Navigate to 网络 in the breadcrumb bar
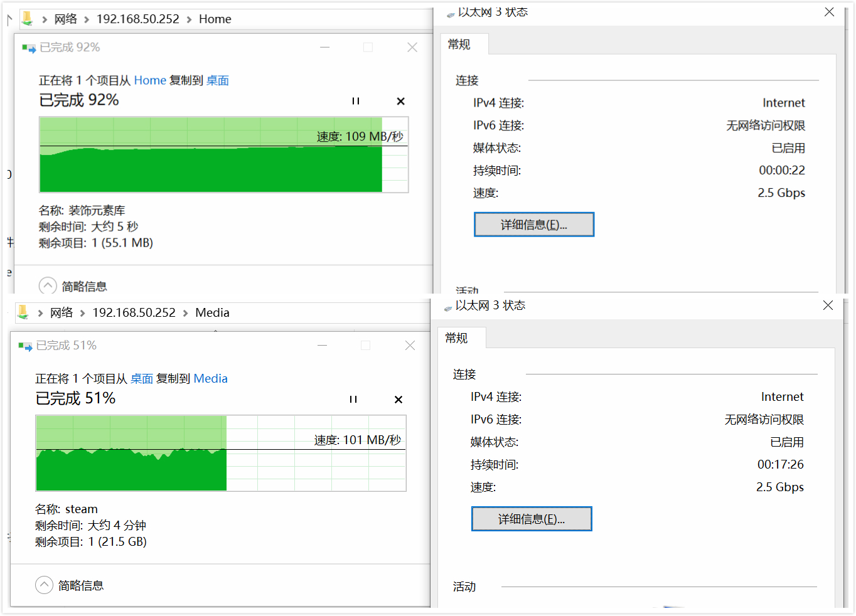The image size is (856, 616). [66, 19]
